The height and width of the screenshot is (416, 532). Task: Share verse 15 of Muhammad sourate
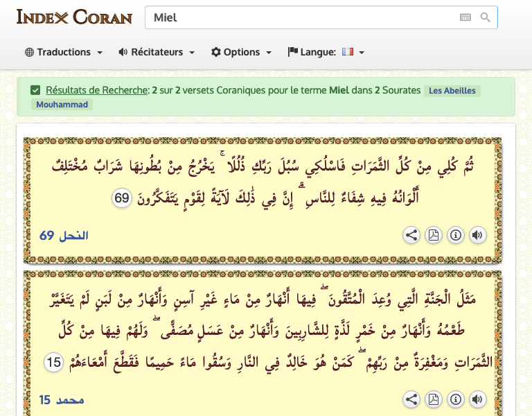pyautogui.click(x=411, y=399)
